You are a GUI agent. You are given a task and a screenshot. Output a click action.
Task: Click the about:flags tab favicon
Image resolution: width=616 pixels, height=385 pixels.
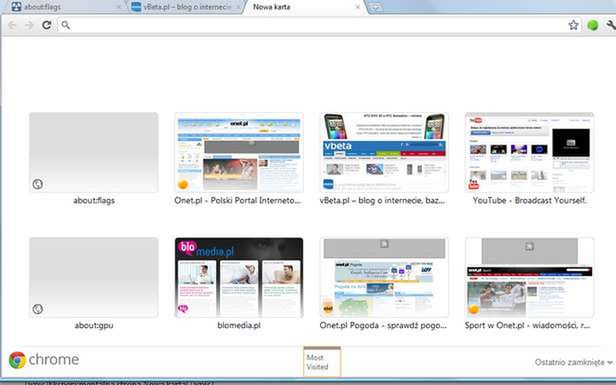pos(16,7)
